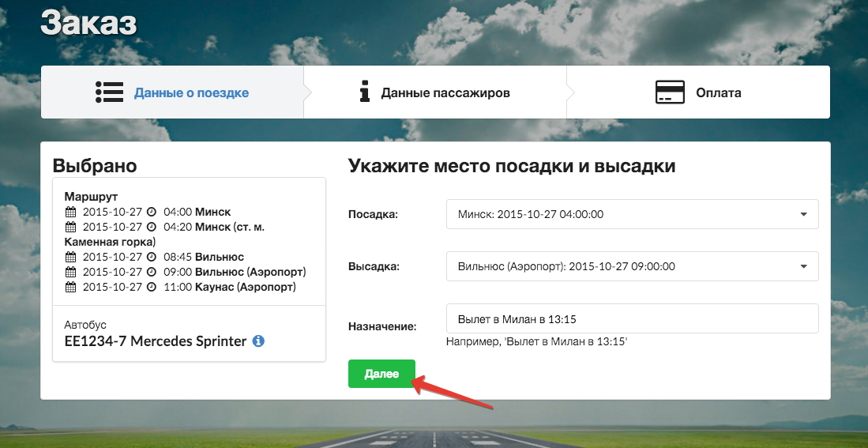Screen dimensions: 868x448
Task: Click the calendar icon on the 08:45 Вильнюс row
Action: pyautogui.click(x=70, y=257)
